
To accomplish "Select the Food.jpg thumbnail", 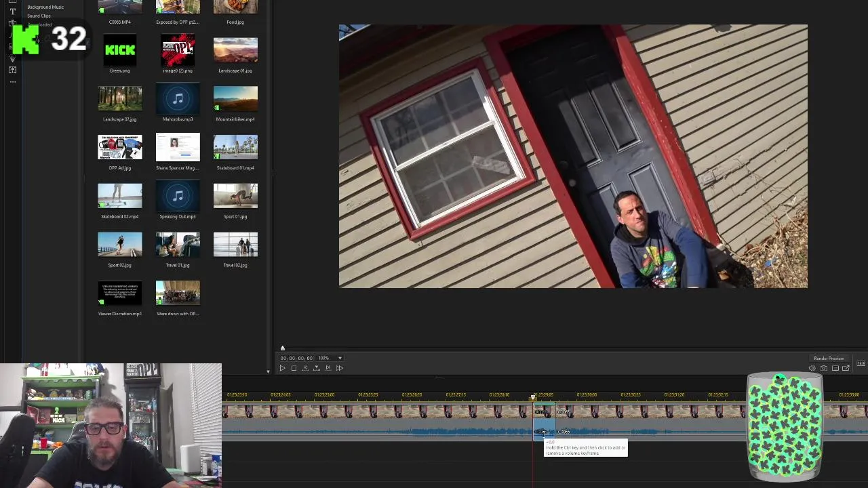I will point(235,7).
